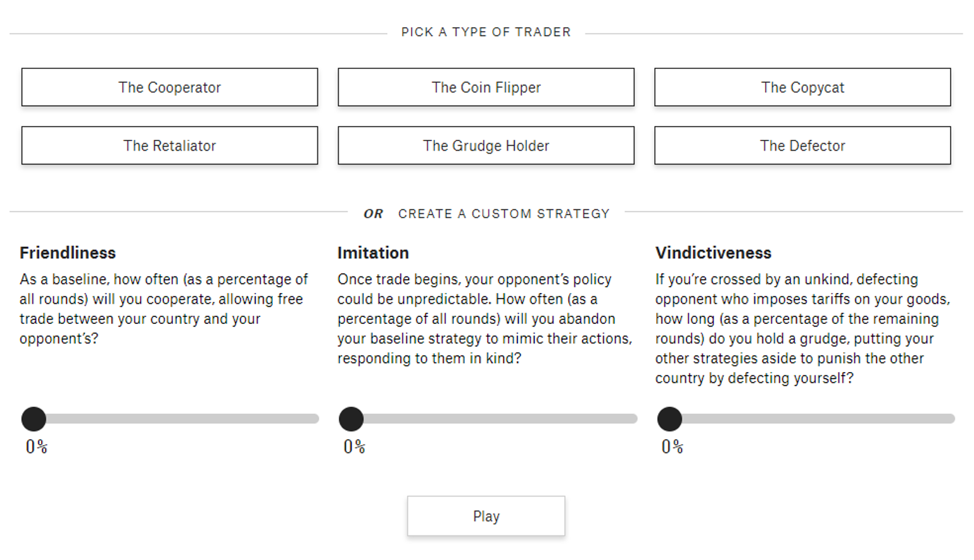Click the 0% value under Vindictiveness
This screenshot has height=560, width=974.
[673, 447]
